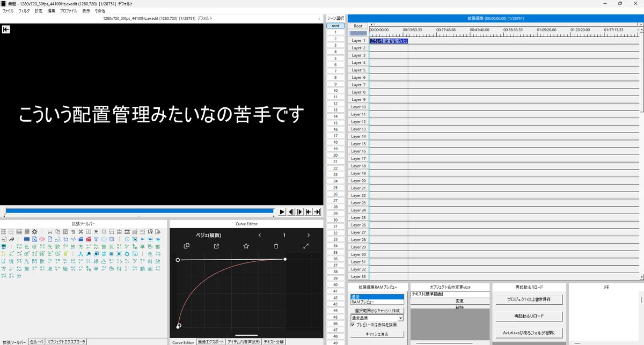The image size is (644, 345).
Task: Switch to the テキスト分解 tab
Action: pos(274,342)
